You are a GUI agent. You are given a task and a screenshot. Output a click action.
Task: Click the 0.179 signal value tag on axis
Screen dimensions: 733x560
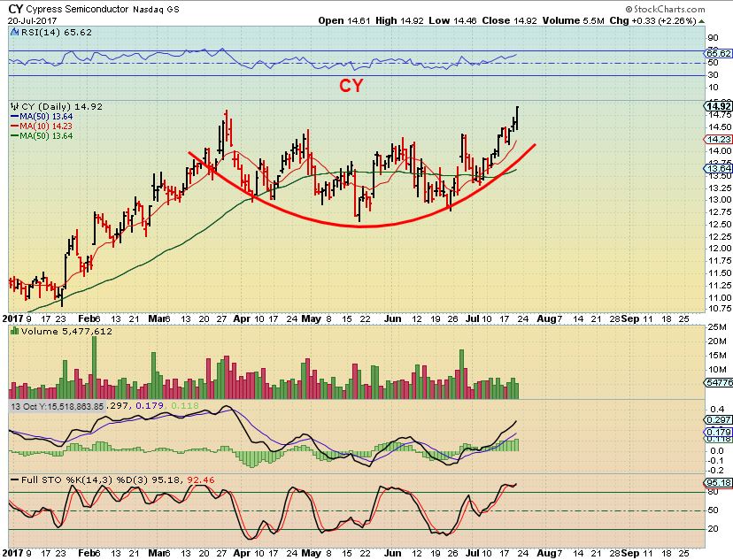point(719,433)
